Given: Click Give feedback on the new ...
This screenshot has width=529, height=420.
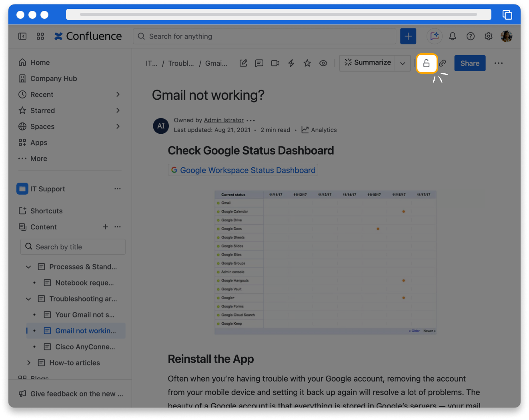Looking at the screenshot, I should click(x=71, y=394).
